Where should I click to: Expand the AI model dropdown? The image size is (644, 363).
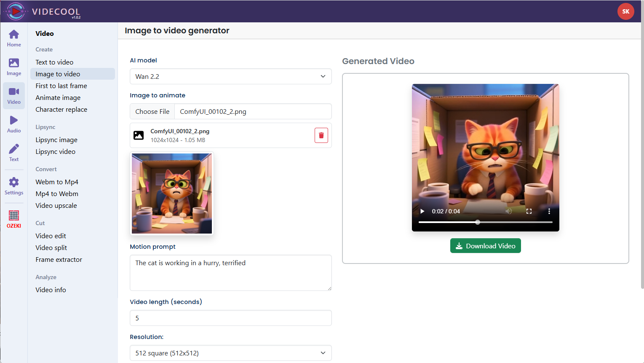coord(230,76)
